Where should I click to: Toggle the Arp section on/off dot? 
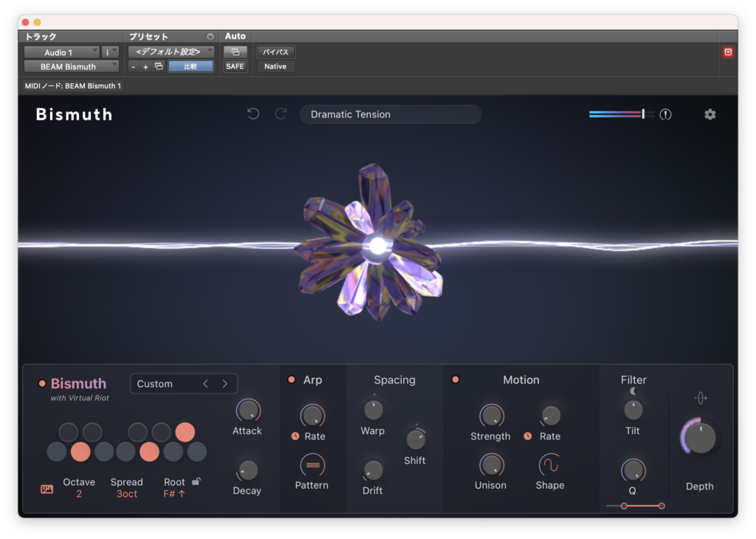291,380
